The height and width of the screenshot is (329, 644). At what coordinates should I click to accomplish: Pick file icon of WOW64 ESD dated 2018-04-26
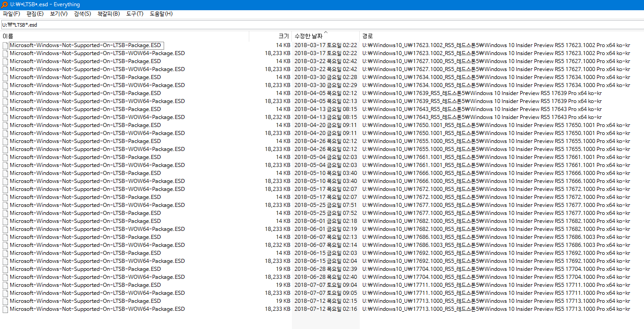[x=5, y=149]
